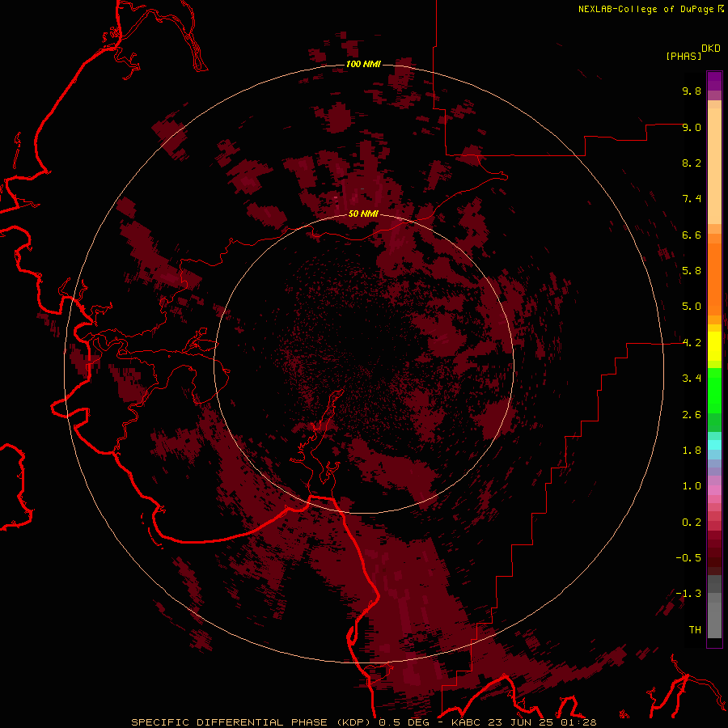Image resolution: width=728 pixels, height=728 pixels.
Task: Click the -1.3 scale value
Action: point(688,594)
